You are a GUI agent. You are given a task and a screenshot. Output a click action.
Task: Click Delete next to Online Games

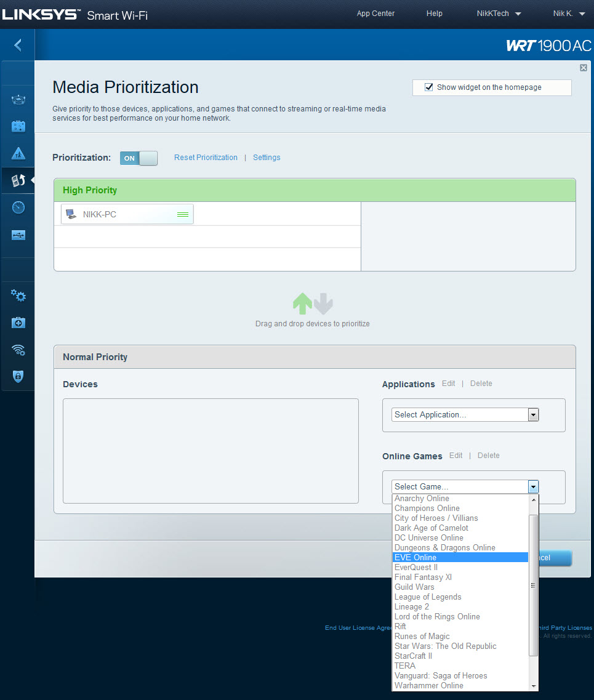(x=489, y=456)
